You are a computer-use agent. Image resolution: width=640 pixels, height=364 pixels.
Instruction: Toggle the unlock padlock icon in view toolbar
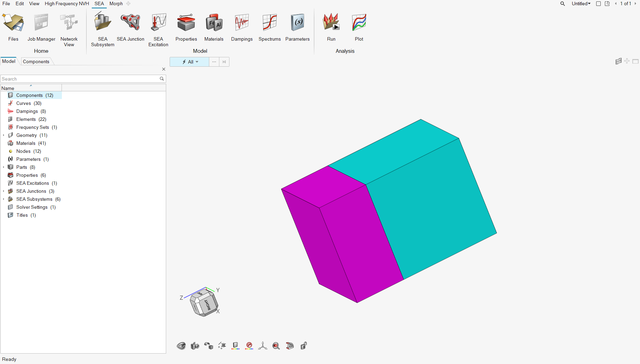pyautogui.click(x=303, y=346)
